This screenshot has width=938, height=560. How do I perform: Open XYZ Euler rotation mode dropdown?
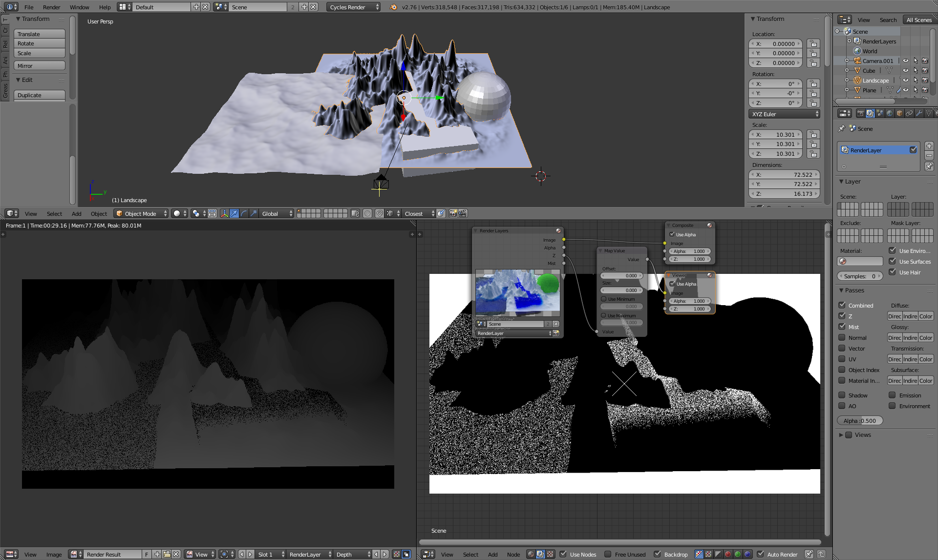784,114
